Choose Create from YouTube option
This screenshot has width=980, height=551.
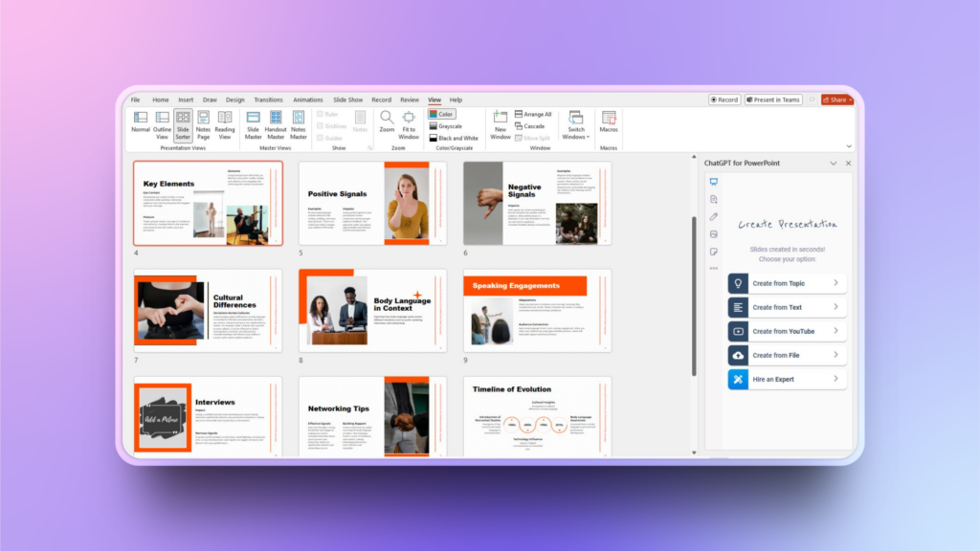click(787, 331)
